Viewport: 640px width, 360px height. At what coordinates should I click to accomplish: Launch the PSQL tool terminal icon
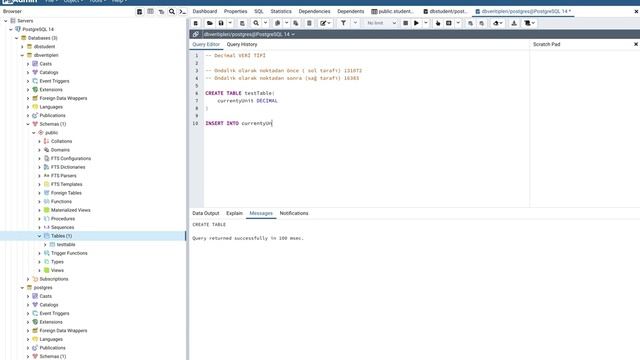coord(182,11)
